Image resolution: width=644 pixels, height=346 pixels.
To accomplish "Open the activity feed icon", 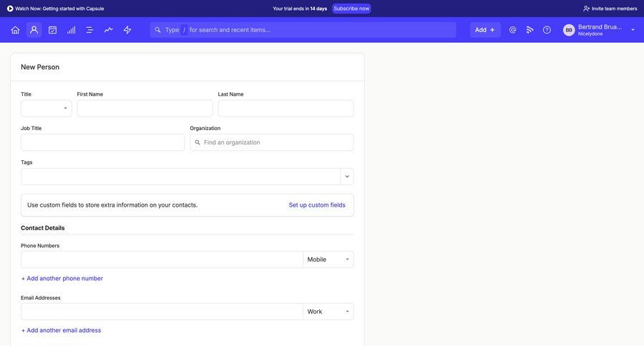I will click(x=530, y=30).
